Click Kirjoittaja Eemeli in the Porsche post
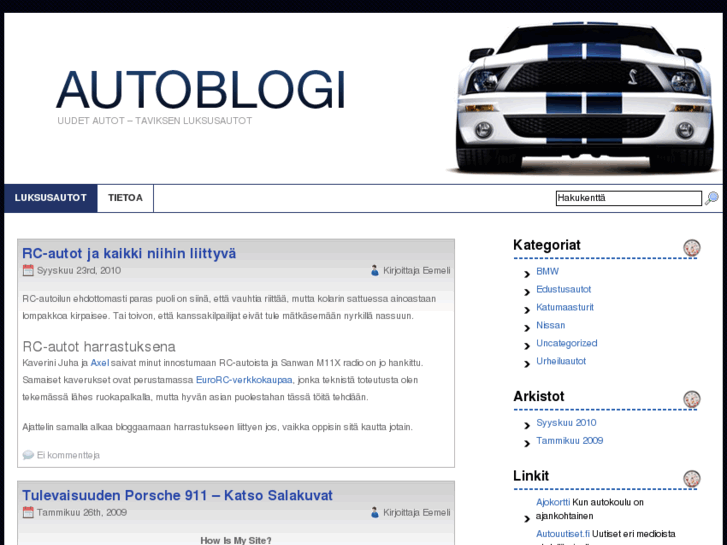Viewport: 727px width, 545px height. tap(416, 513)
